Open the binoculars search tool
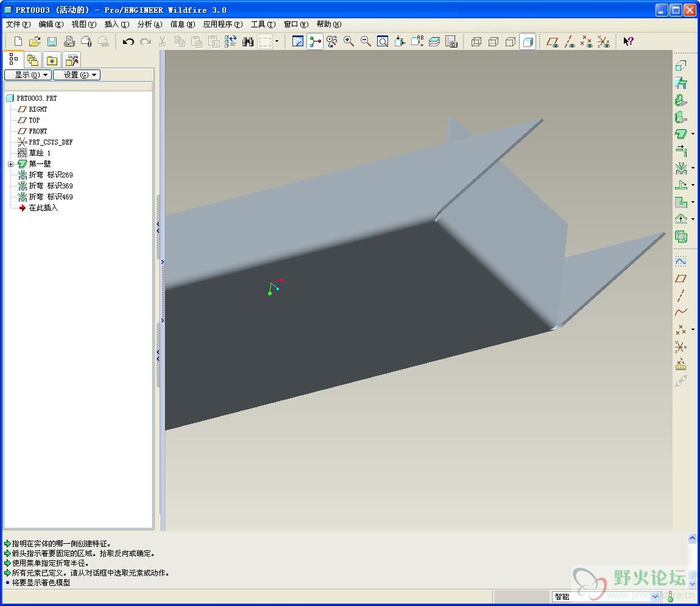This screenshot has width=700, height=606. tap(248, 41)
